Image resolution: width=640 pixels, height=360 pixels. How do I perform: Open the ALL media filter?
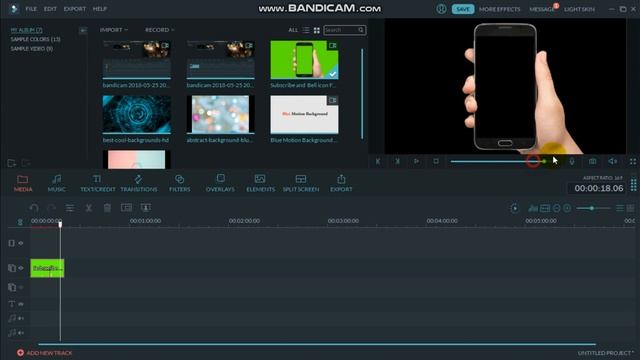coord(293,30)
